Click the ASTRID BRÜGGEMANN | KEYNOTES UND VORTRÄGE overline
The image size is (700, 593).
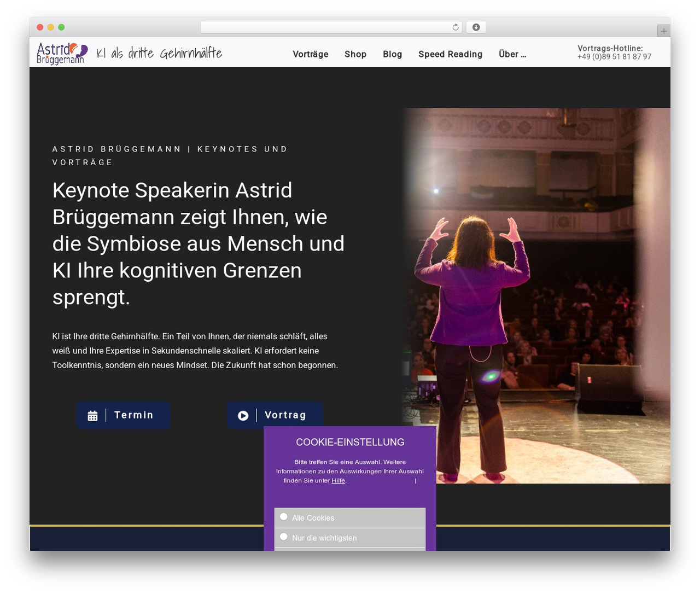click(x=170, y=156)
